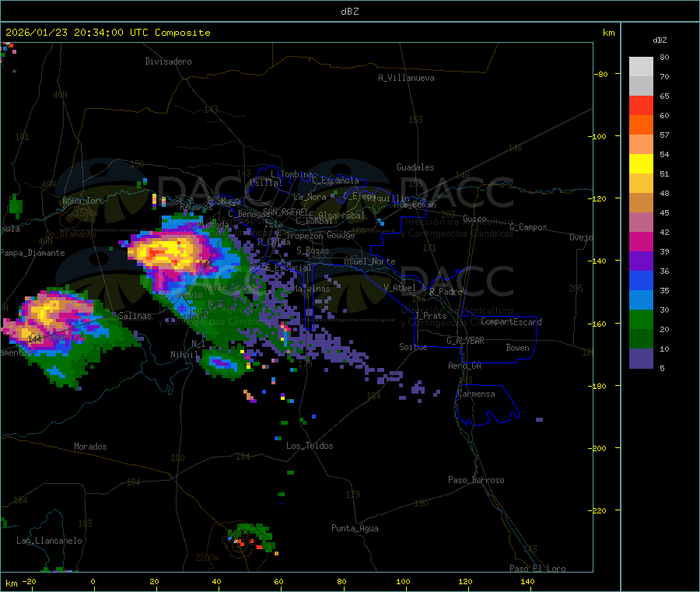Click the magenta 39-42 dBZ legend swatch
Screen dimensions: 700x592
tap(641, 241)
